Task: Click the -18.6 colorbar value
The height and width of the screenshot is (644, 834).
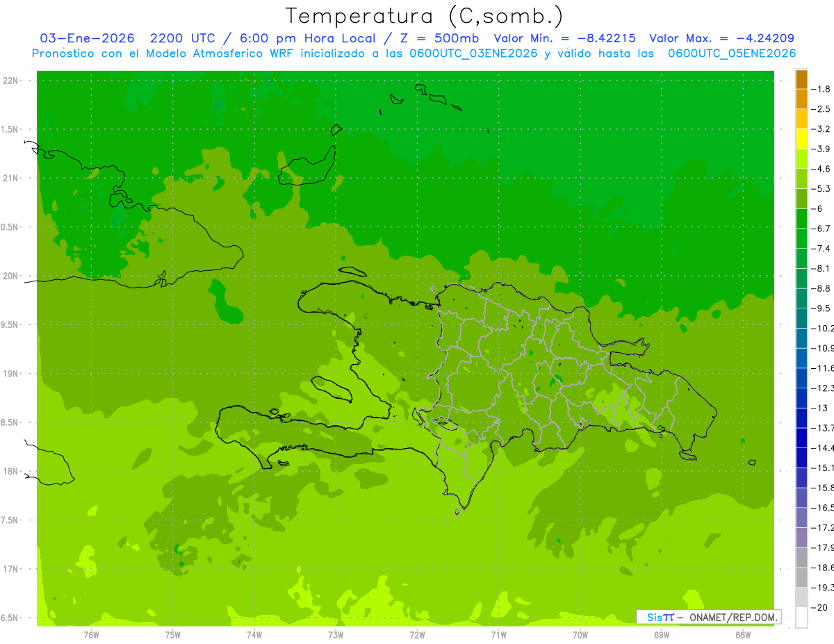Action: pyautogui.click(x=822, y=567)
